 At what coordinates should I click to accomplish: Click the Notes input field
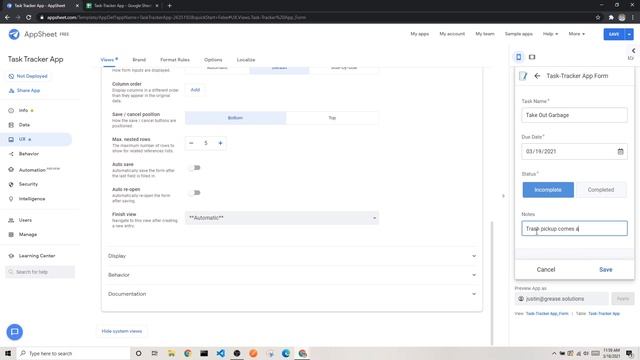[x=574, y=229]
